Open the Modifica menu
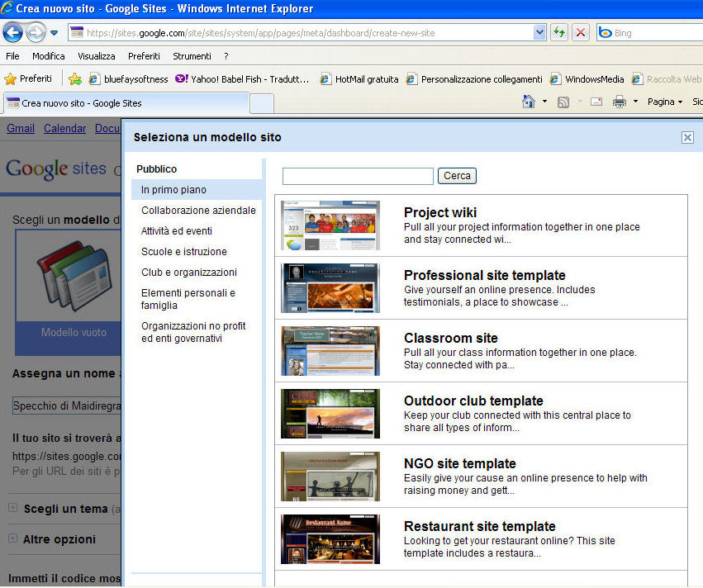The width and height of the screenshot is (703, 588). pyautogui.click(x=49, y=56)
